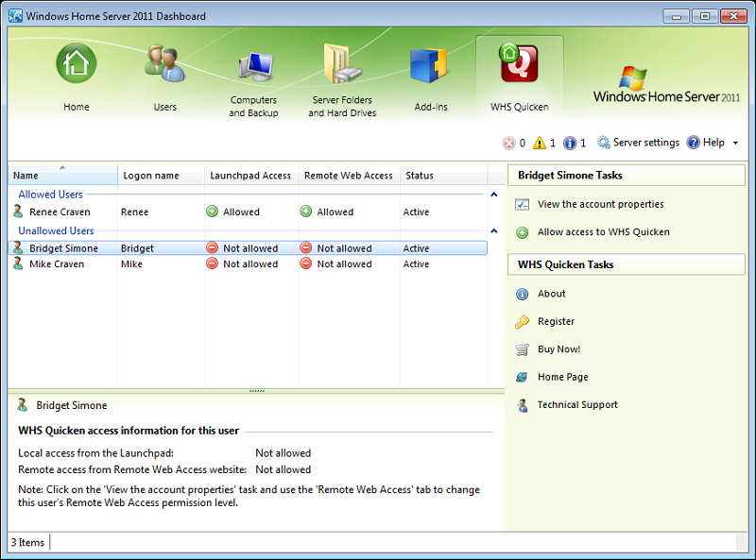This screenshot has width=756, height=560.
Task: Click the Bridget Simone details pane heading
Action: click(x=72, y=406)
